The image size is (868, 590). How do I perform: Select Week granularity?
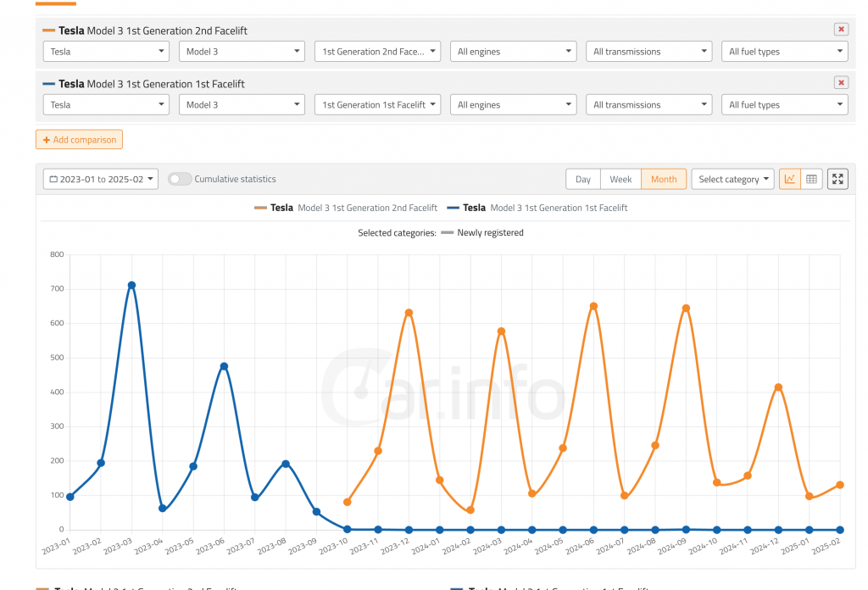pos(620,179)
